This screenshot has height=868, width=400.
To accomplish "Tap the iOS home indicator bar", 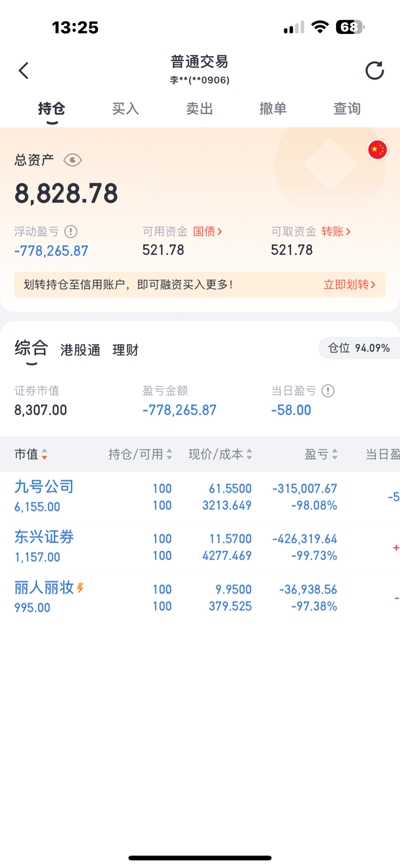I will coord(200,858).
